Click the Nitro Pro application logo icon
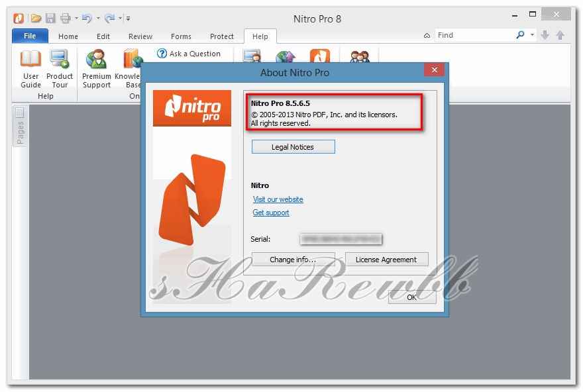 19,18
